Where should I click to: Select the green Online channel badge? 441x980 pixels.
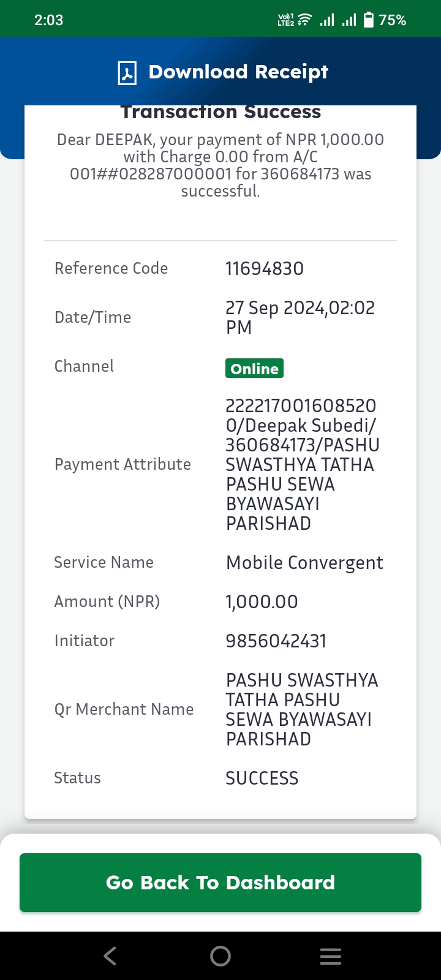254,368
